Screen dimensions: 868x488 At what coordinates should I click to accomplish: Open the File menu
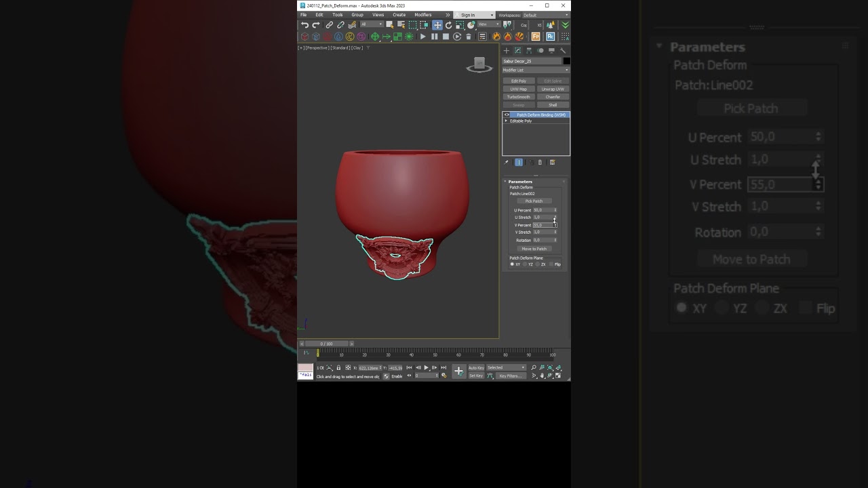[304, 15]
